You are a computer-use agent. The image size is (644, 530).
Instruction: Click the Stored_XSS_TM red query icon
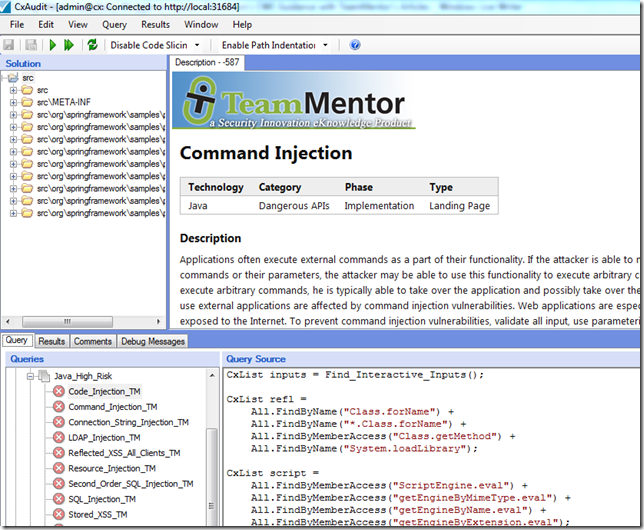tap(59, 514)
